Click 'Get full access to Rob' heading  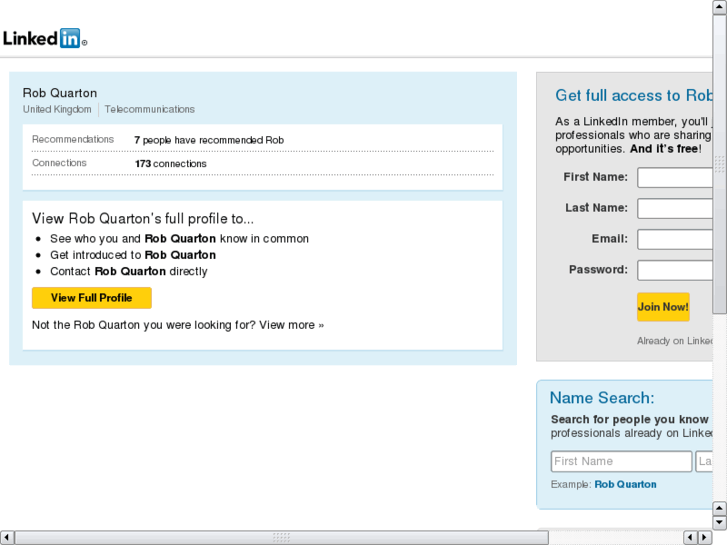(x=634, y=96)
